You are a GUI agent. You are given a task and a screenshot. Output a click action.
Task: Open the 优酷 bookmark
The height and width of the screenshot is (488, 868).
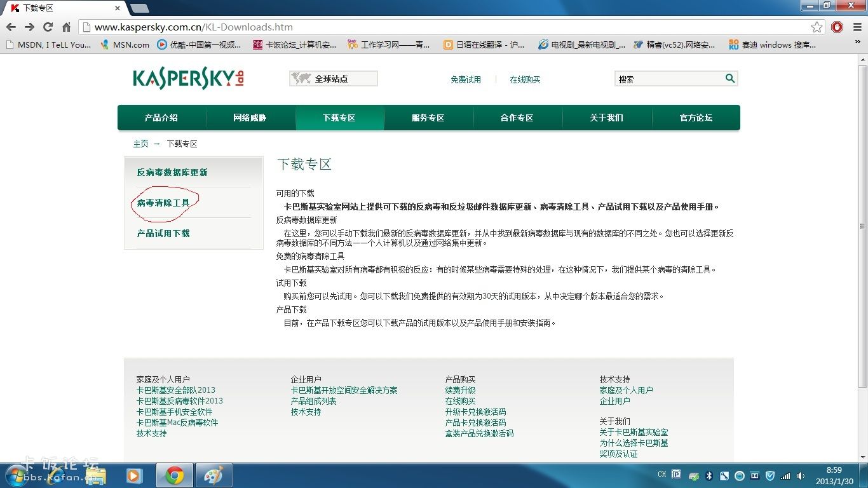199,44
